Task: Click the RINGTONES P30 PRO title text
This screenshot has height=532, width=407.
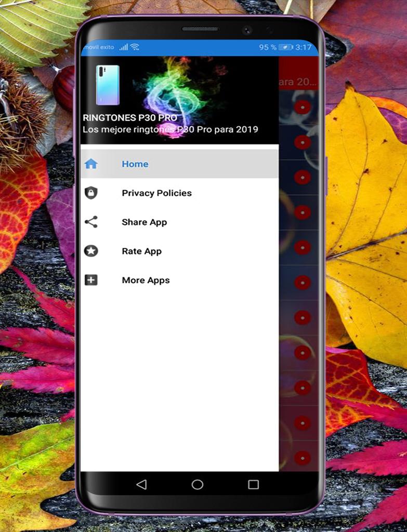Action: pyautogui.click(x=130, y=118)
